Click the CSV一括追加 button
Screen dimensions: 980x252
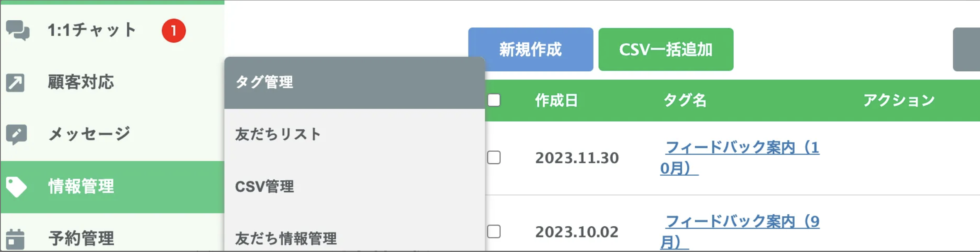pos(666,49)
